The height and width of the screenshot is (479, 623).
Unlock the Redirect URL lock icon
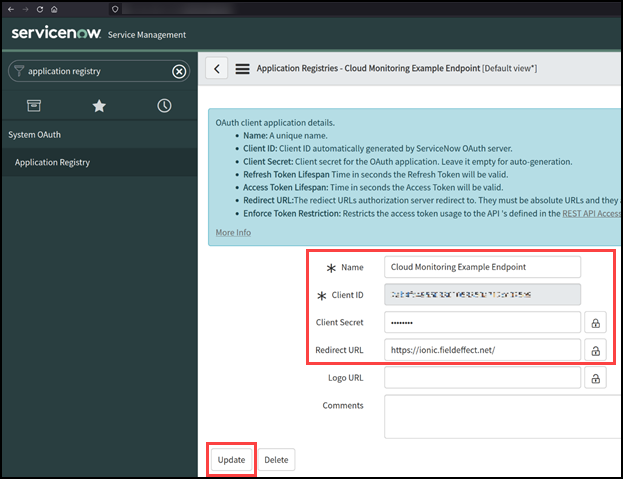point(595,350)
